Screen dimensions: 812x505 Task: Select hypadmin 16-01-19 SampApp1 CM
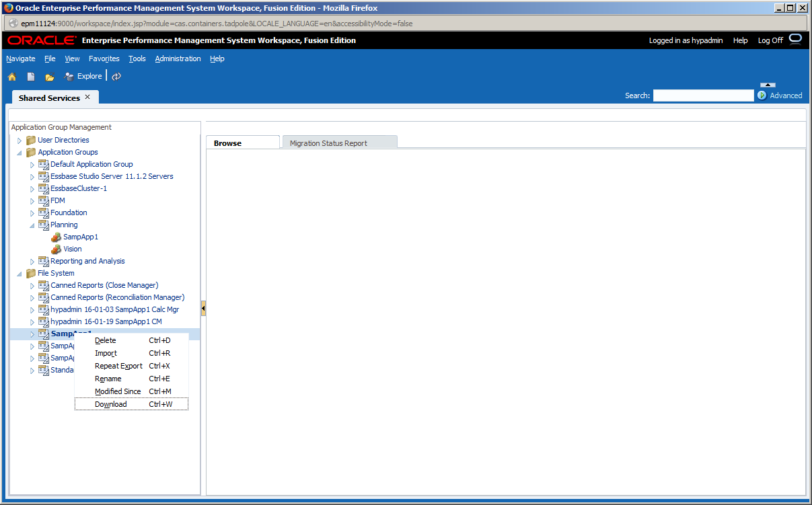106,321
